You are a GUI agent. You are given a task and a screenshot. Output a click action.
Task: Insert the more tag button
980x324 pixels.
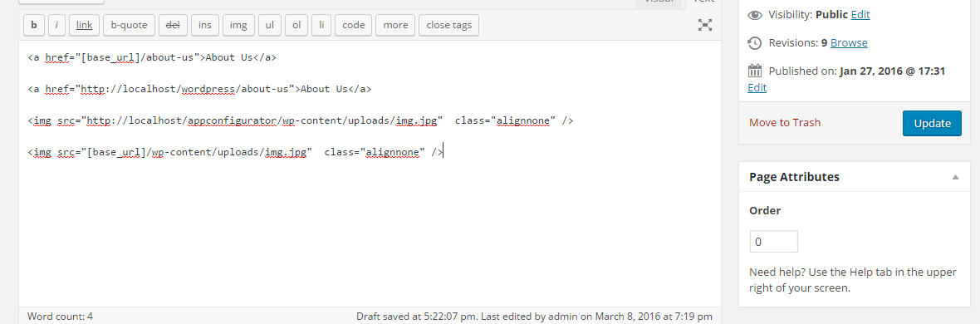tap(395, 25)
